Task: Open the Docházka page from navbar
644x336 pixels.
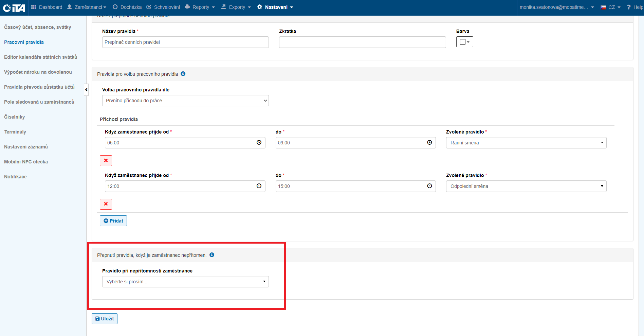Action: click(127, 7)
